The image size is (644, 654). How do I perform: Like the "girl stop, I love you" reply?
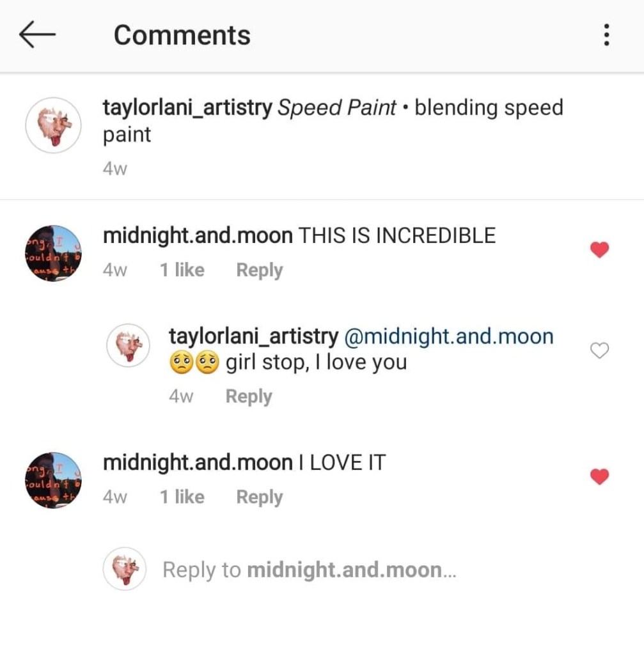tap(599, 350)
